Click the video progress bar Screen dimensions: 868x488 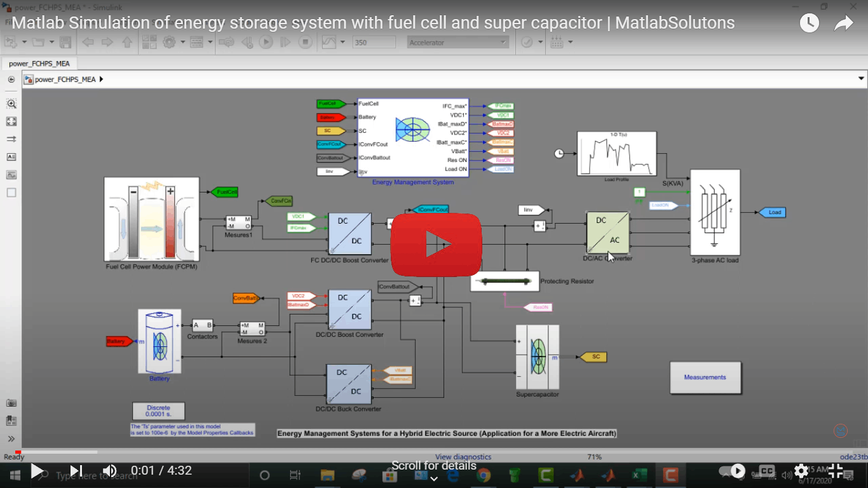434,452
